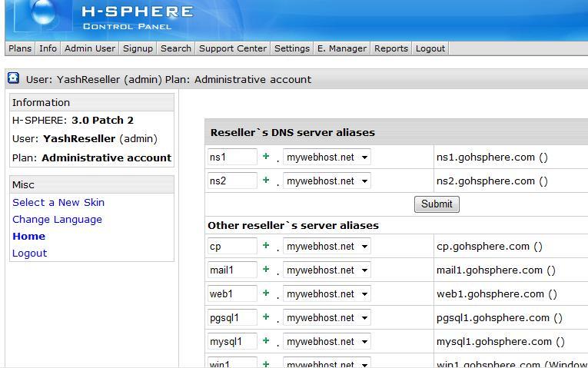Open the Reports menu
The image size is (588, 368).
click(x=390, y=48)
